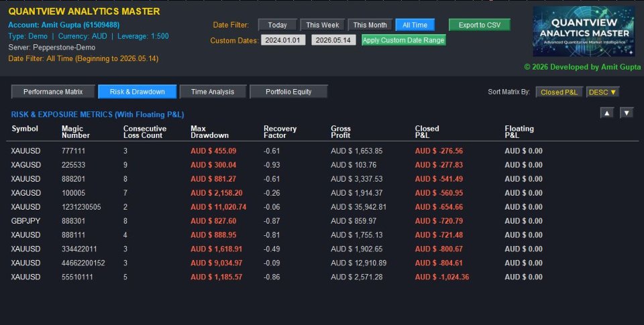Click the scroll up arrow button
The height and width of the screenshot is (325, 644).
tap(606, 113)
